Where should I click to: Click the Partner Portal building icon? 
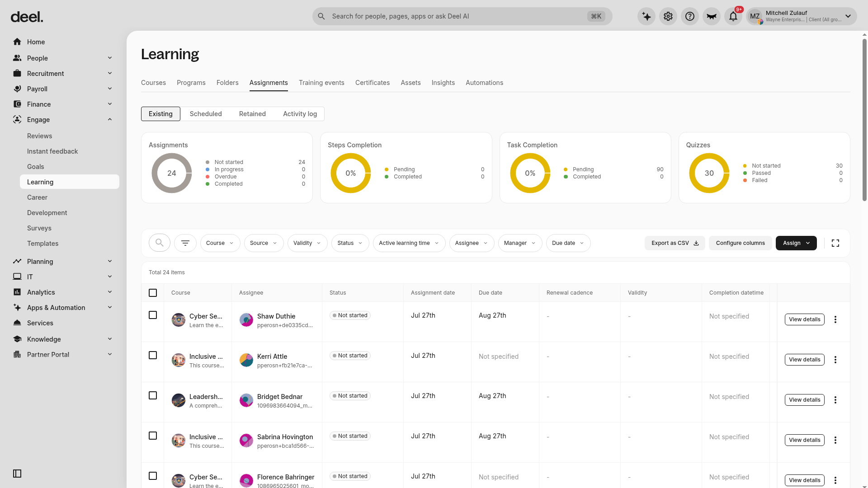(x=17, y=355)
